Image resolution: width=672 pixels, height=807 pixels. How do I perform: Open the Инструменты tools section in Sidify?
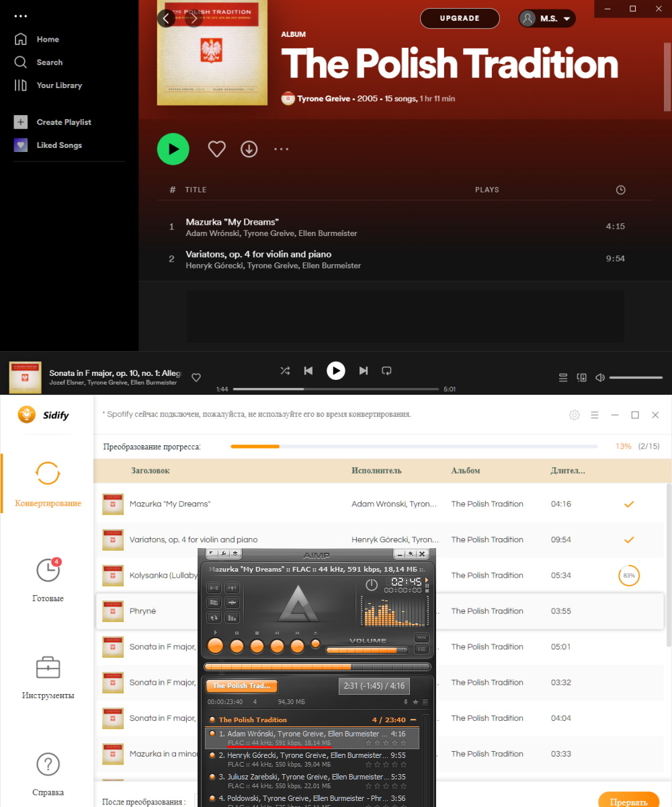[x=48, y=678]
